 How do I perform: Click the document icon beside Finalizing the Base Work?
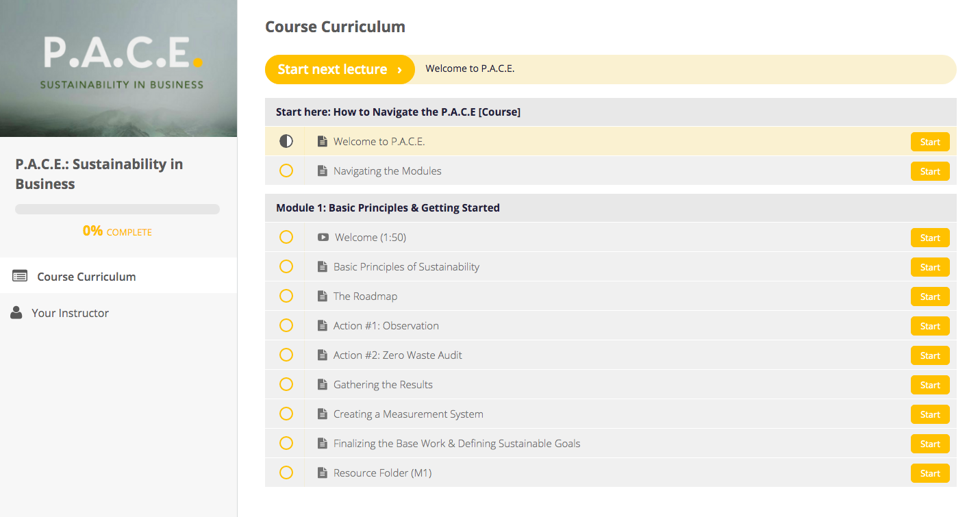coord(323,444)
